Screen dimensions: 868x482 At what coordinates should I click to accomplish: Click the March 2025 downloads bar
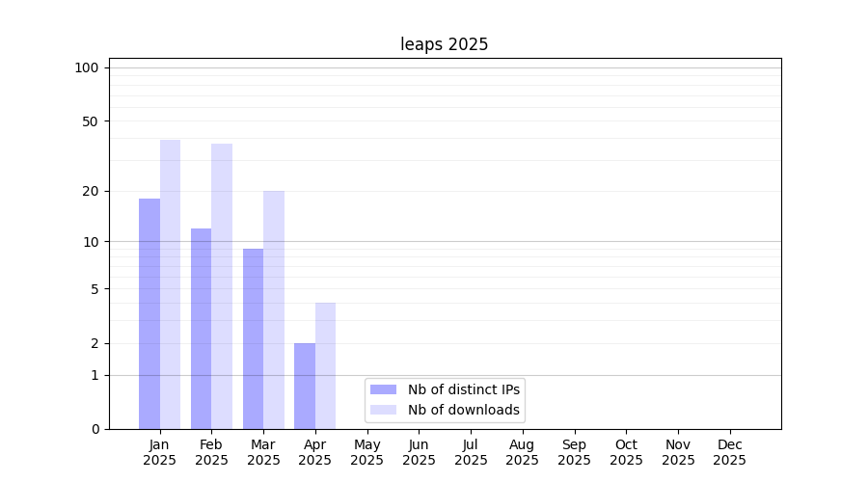tap(274, 309)
